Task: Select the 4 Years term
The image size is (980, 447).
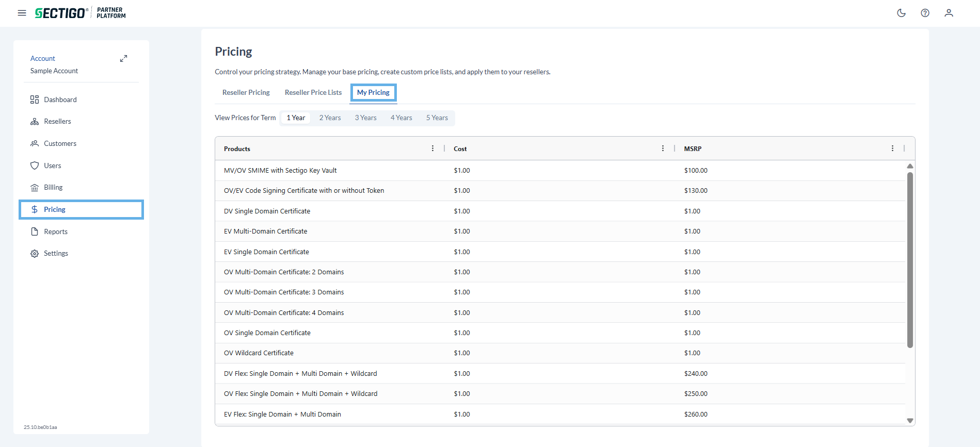Action: pos(401,118)
